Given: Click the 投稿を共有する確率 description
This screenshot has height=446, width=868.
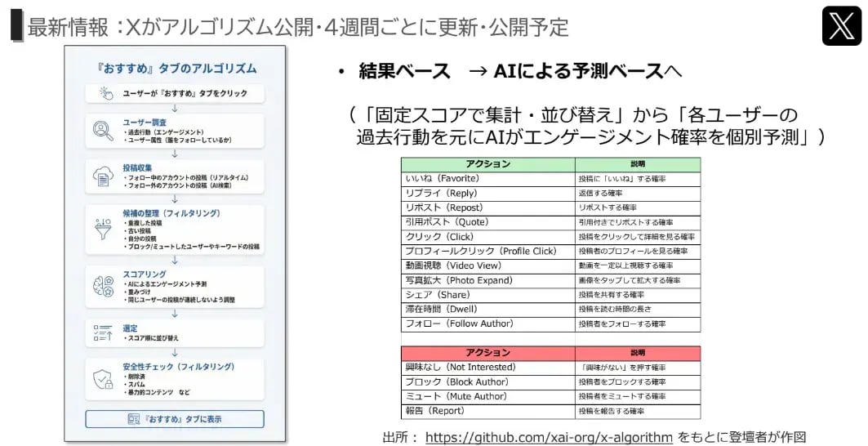Looking at the screenshot, I should (x=638, y=295).
